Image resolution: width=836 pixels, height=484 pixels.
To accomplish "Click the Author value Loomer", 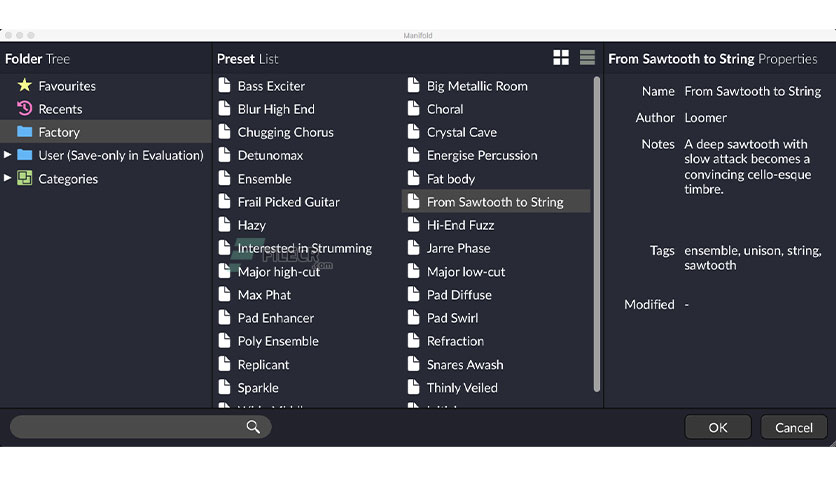I will pos(705,118).
